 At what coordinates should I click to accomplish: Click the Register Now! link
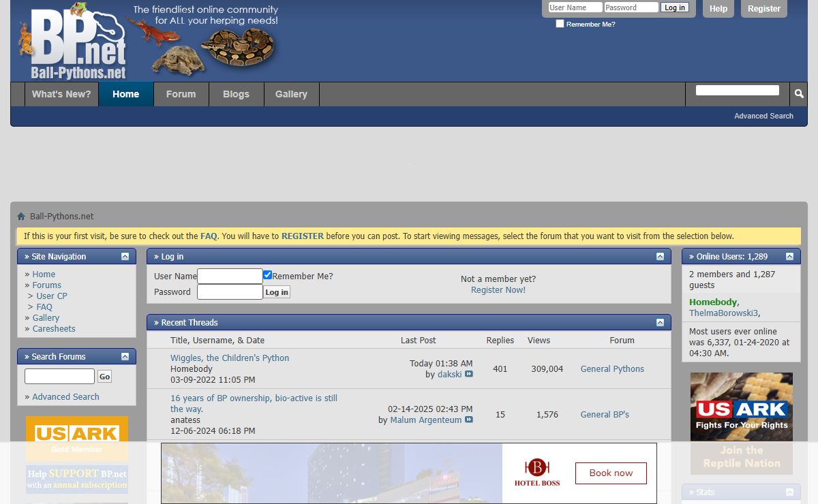tap(498, 290)
